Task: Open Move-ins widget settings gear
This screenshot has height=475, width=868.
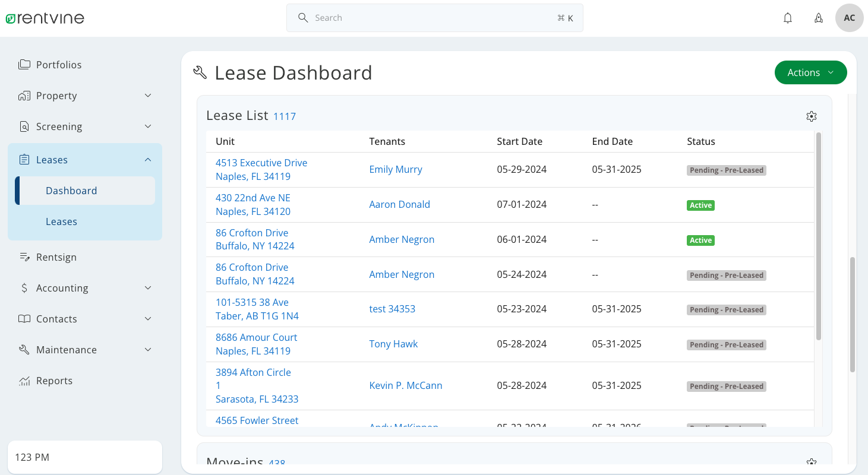Action: 812,461
